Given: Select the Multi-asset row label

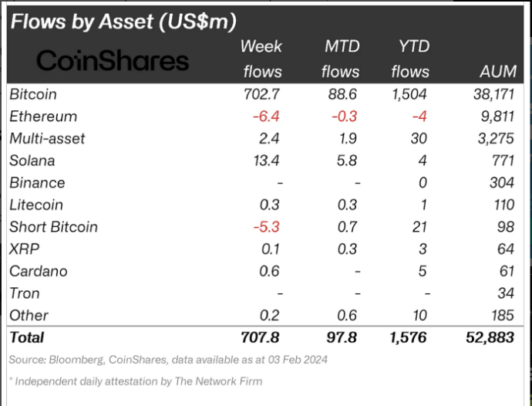Looking at the screenshot, I should [x=47, y=139].
